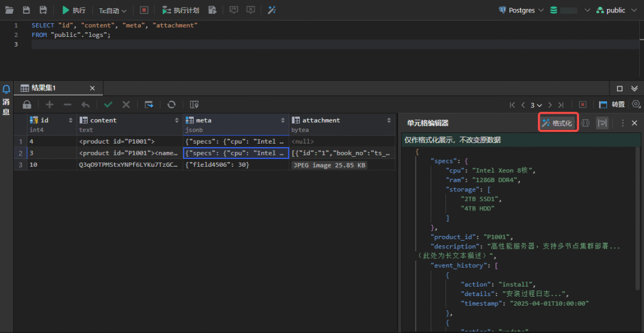The width and height of the screenshot is (644, 333).
Task: Select the 结果集1 result tab
Action: pos(44,88)
